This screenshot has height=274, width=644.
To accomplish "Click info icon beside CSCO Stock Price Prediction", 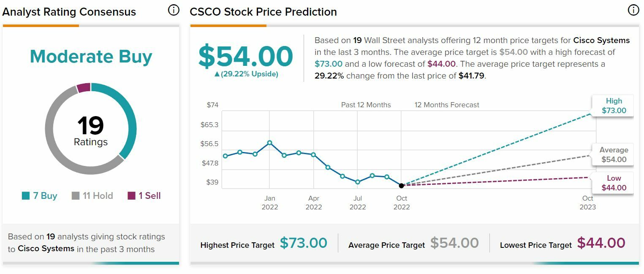I will pyautogui.click(x=633, y=11).
